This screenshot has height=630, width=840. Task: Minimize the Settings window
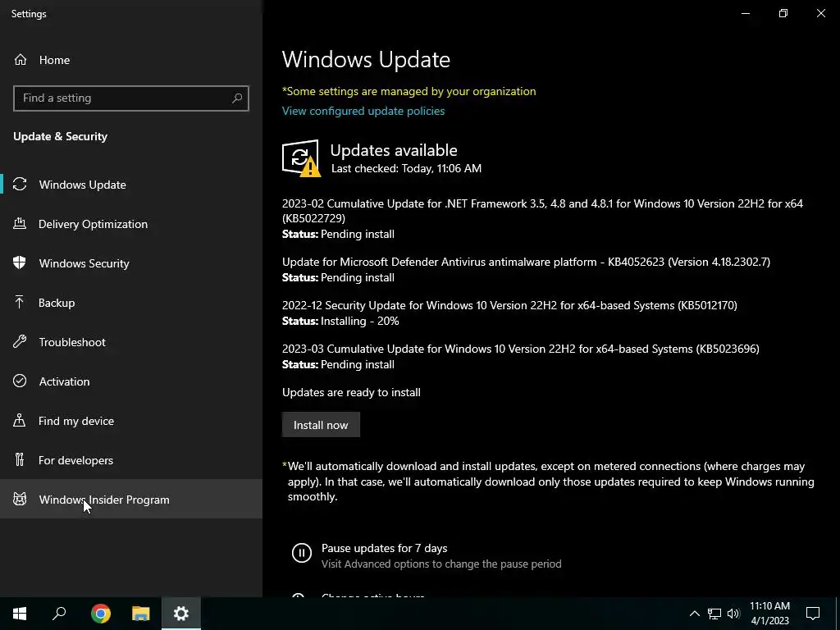[745, 13]
